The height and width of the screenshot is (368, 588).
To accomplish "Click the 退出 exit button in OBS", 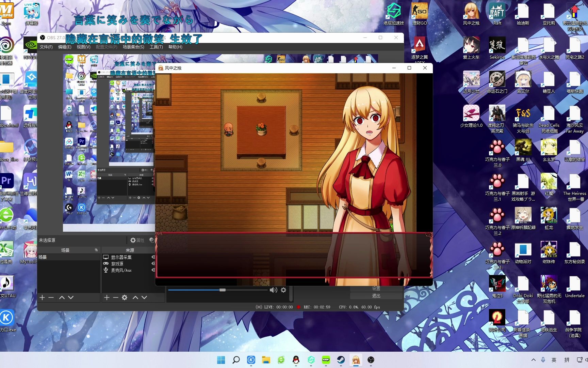I will click(x=376, y=296).
